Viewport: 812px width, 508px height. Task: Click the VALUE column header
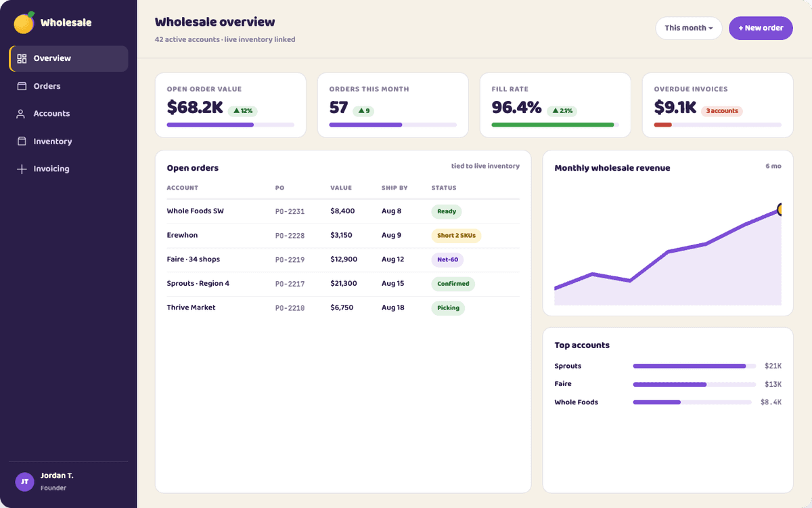coord(341,188)
